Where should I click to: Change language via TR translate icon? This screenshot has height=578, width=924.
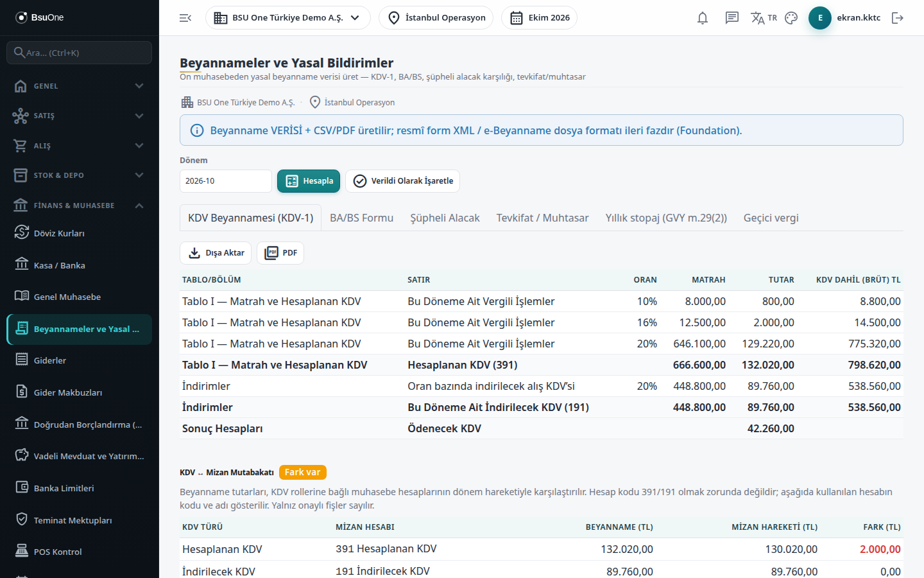tap(764, 18)
